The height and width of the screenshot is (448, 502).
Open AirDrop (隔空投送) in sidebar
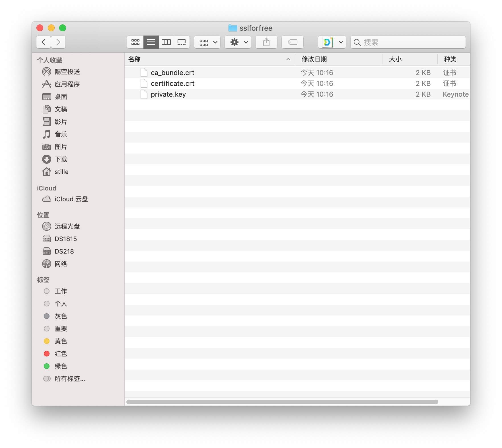[67, 72]
